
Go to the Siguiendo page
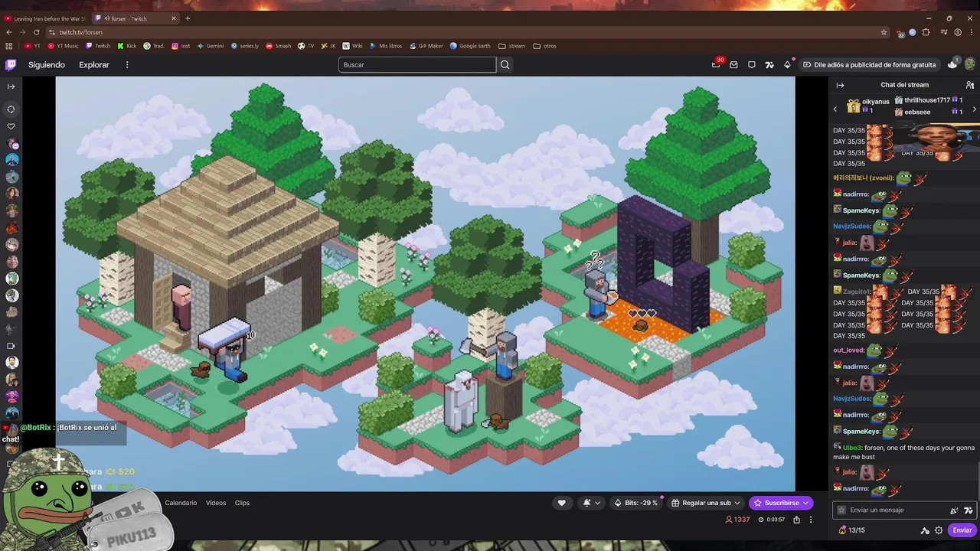pyautogui.click(x=47, y=65)
